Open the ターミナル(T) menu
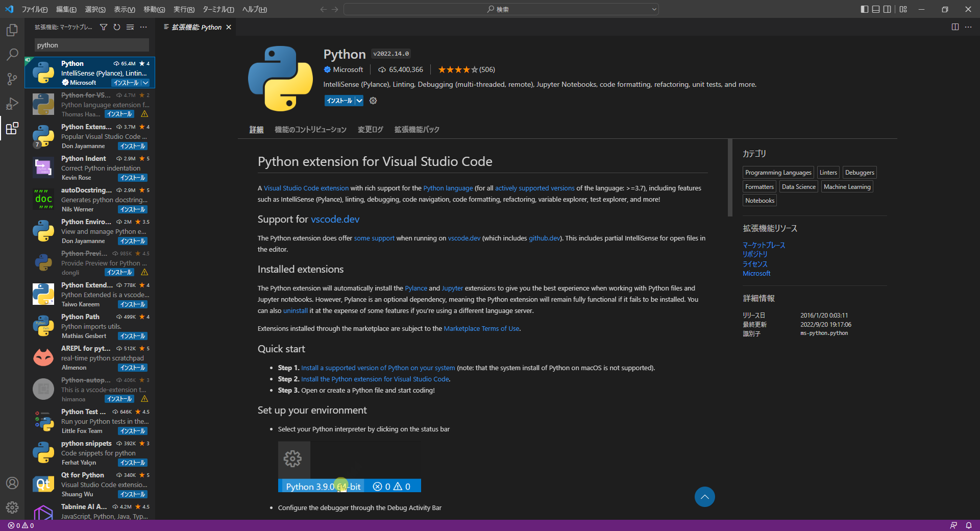 218,9
